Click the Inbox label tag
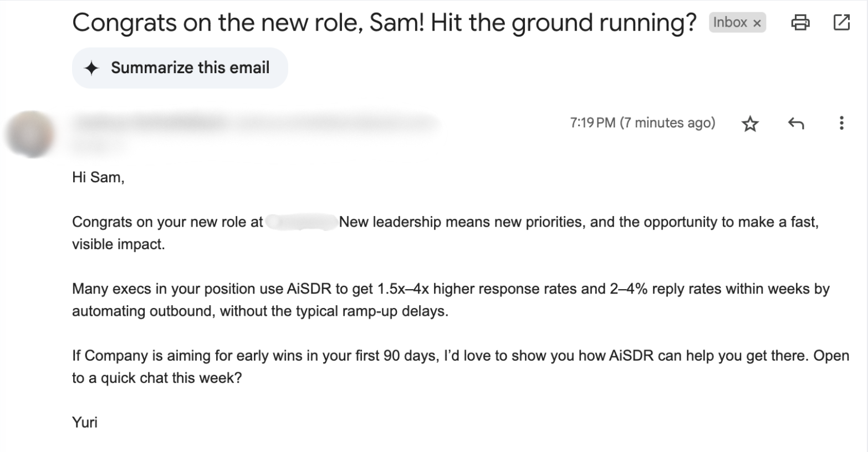Image resolution: width=868 pixels, height=452 pixels. pos(729,23)
